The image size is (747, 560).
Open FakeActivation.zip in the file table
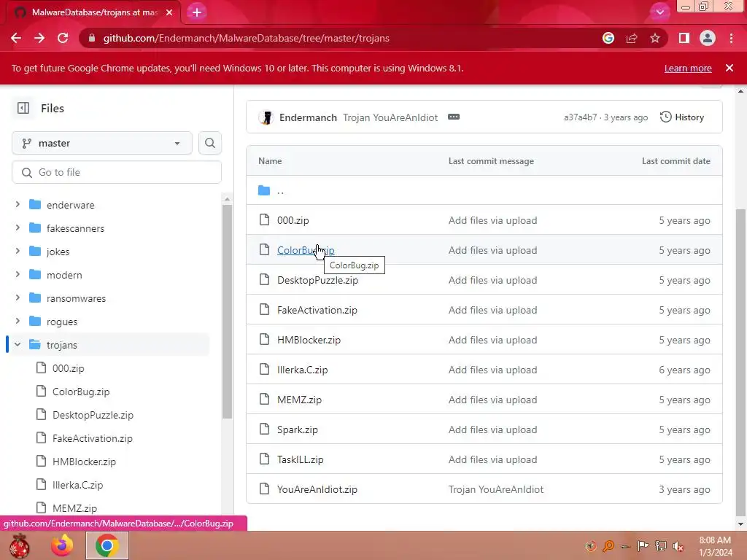317,310
